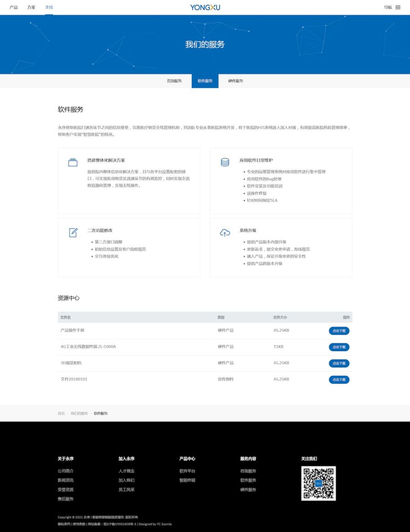
Task: Open the 方案 top menu
Action: point(31,7)
